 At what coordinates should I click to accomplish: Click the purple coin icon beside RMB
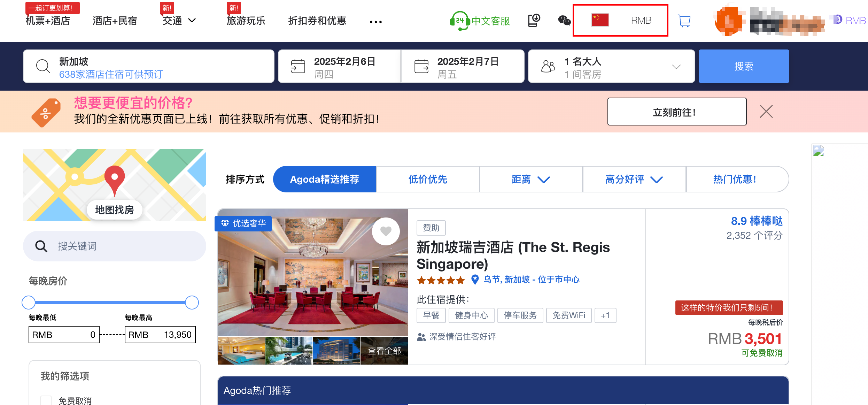point(837,20)
